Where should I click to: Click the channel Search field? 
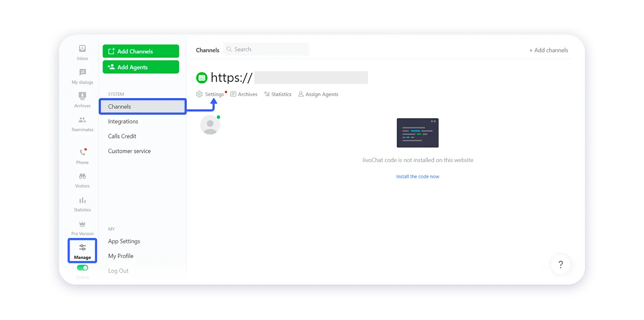coord(266,49)
